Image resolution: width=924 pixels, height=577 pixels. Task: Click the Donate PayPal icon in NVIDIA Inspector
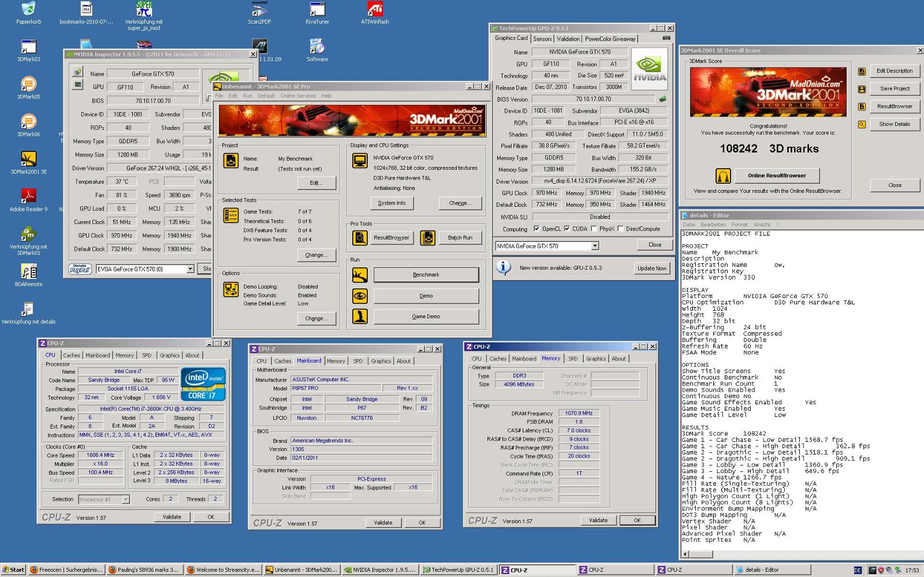[x=80, y=269]
